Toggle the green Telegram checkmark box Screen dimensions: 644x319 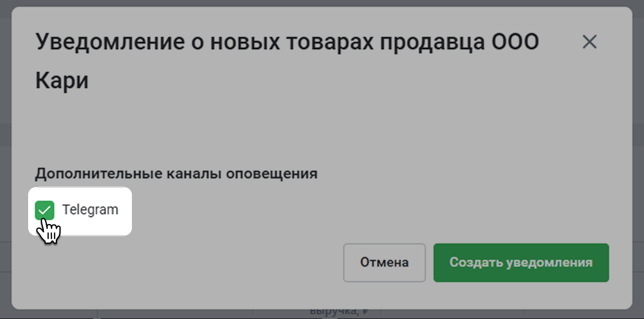(x=45, y=210)
